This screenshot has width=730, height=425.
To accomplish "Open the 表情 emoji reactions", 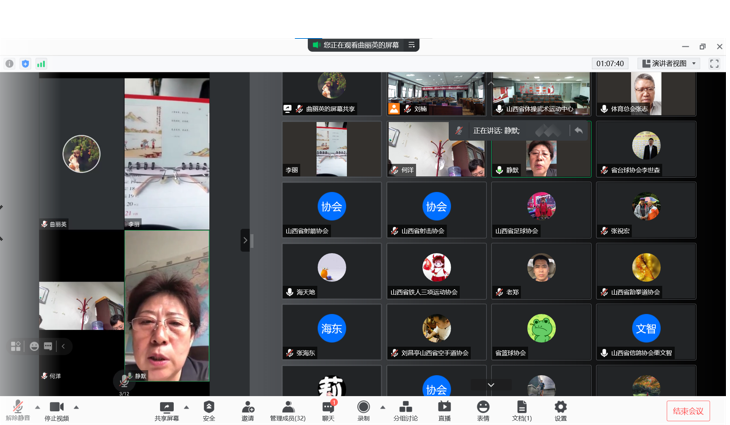I will click(x=483, y=410).
